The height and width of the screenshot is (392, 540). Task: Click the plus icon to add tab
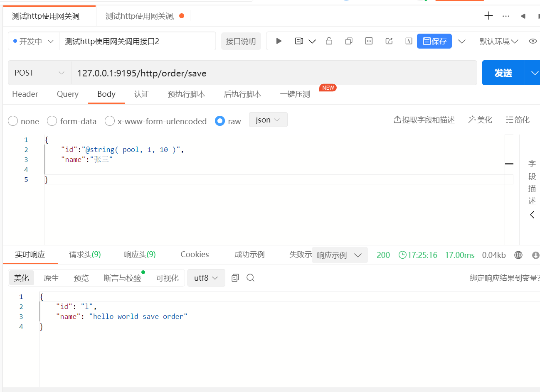click(488, 16)
